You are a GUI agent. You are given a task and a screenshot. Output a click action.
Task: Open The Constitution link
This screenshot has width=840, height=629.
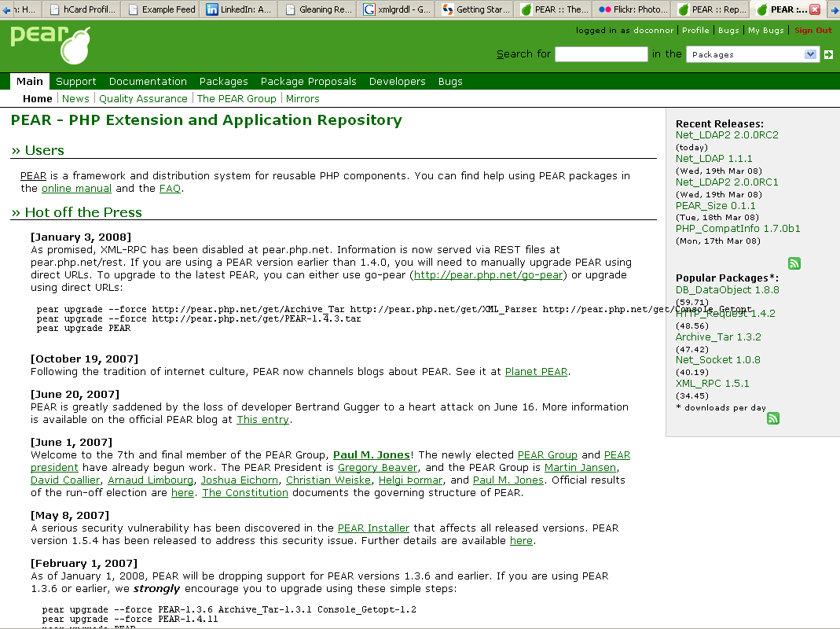pos(245,493)
